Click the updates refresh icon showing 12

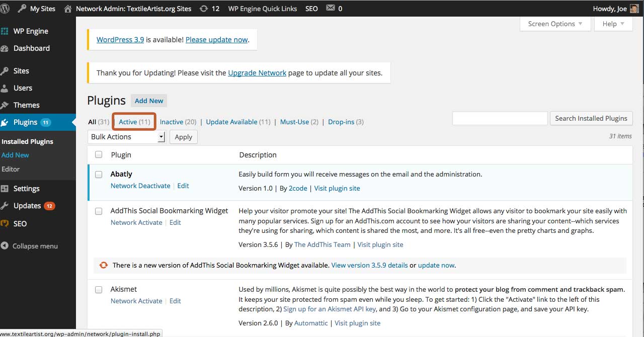203,9
